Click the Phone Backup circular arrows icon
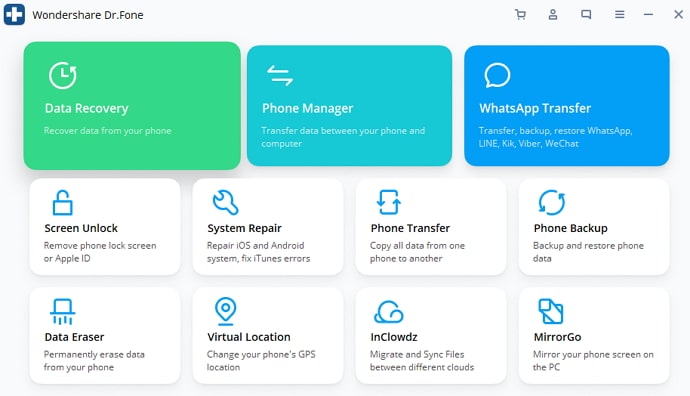 tap(552, 202)
